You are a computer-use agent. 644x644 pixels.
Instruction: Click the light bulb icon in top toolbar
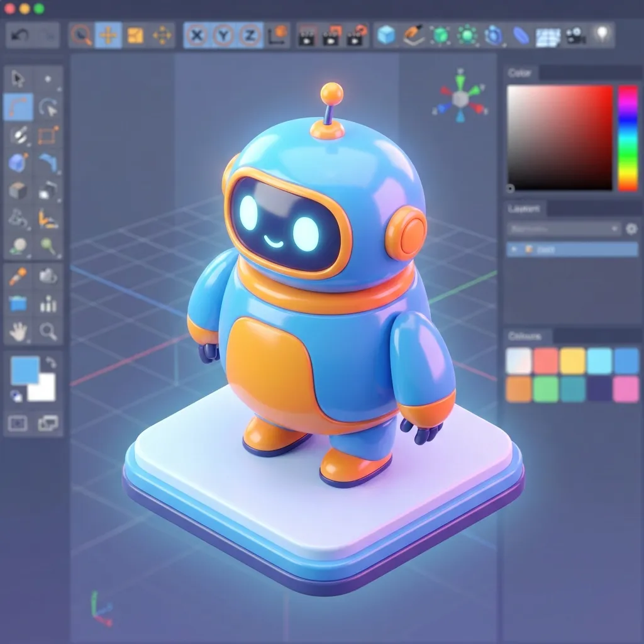602,35
